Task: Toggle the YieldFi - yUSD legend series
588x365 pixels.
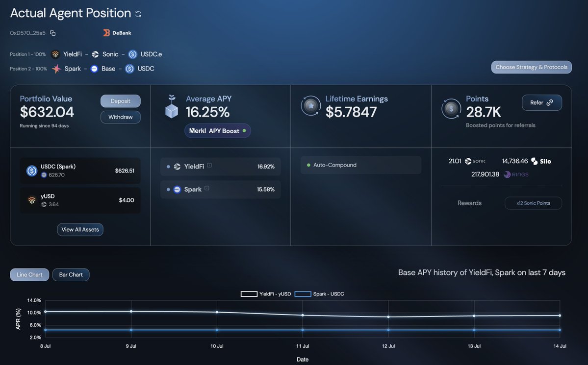Action: [x=266, y=294]
